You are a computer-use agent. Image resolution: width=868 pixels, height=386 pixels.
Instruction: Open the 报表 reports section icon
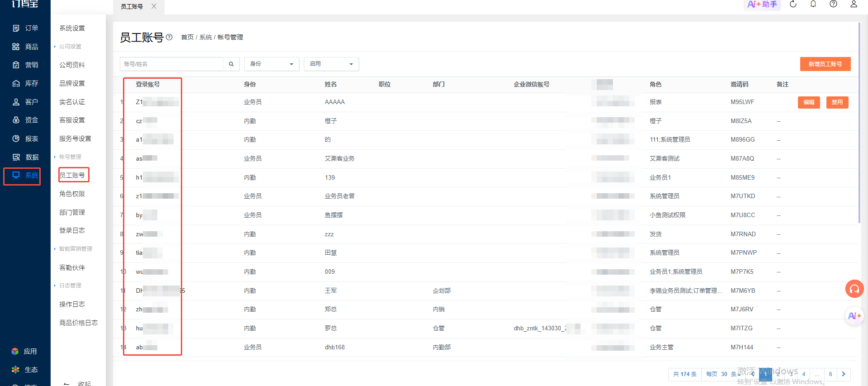[16, 138]
